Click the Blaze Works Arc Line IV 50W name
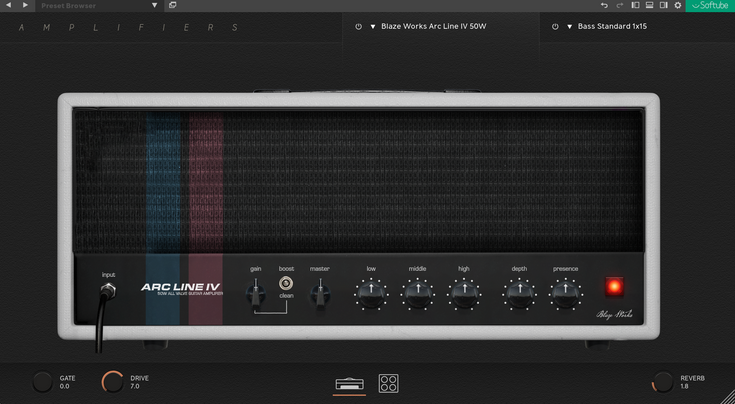Image resolution: width=735 pixels, height=404 pixels. (434, 26)
